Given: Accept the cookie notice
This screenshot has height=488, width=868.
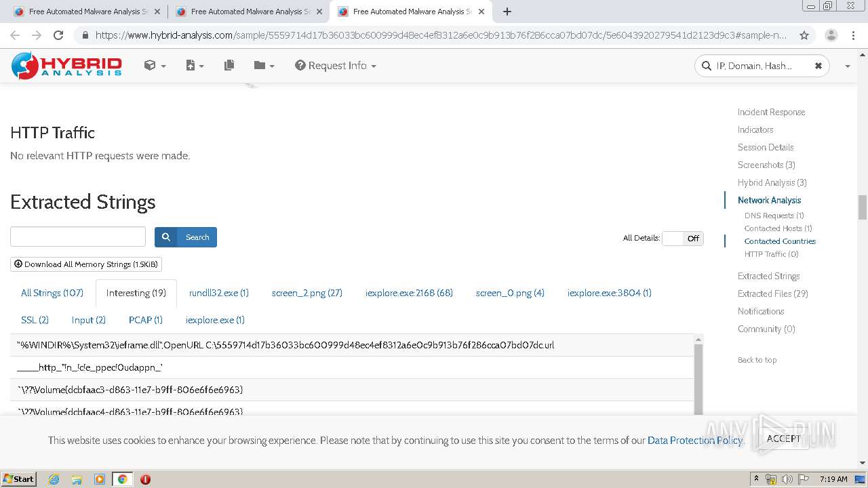Looking at the screenshot, I should click(x=784, y=439).
